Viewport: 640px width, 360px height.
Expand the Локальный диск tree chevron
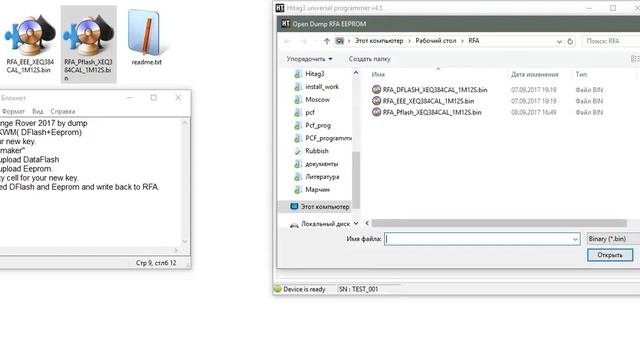point(356,224)
